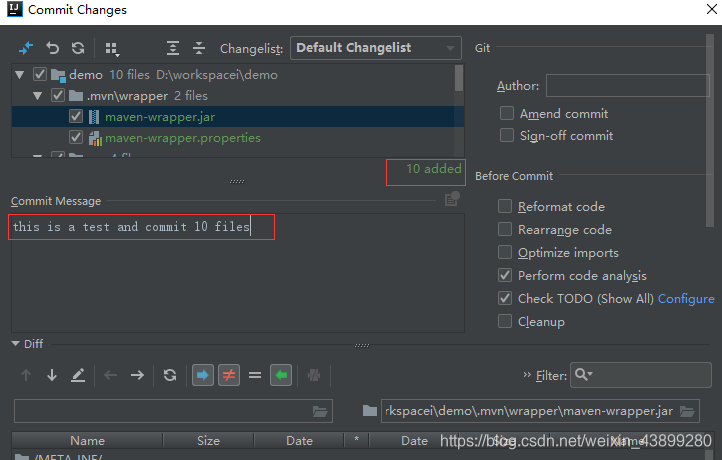Enable Optimize imports
722x460 pixels.
click(x=505, y=252)
